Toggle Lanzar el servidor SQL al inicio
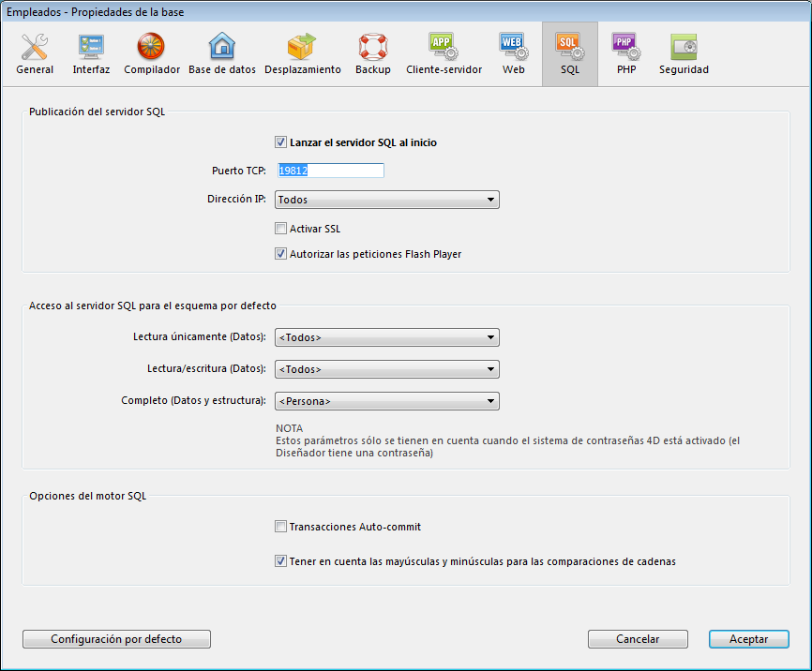The height and width of the screenshot is (671, 812). click(280, 142)
